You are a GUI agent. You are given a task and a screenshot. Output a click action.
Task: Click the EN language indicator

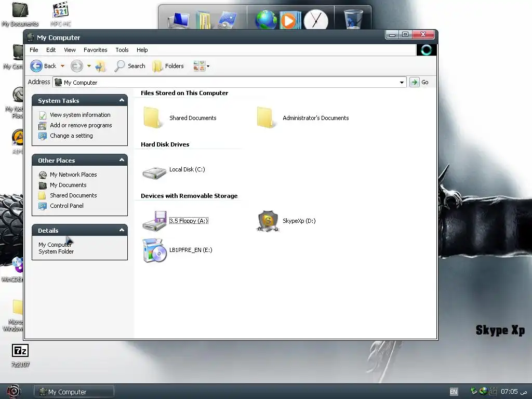[453, 392]
